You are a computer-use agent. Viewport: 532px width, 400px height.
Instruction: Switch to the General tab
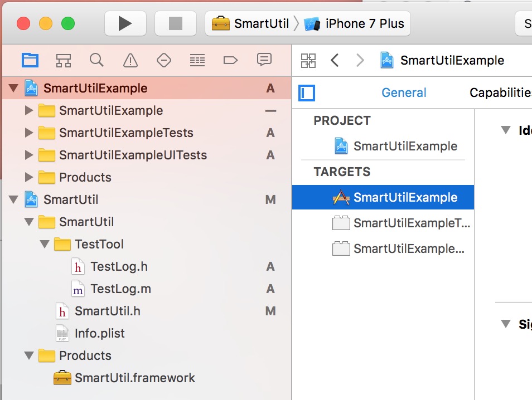pos(404,92)
